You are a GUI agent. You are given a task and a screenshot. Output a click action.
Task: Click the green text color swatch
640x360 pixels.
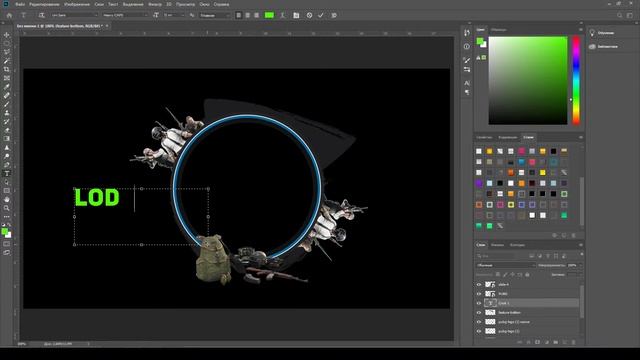269,15
